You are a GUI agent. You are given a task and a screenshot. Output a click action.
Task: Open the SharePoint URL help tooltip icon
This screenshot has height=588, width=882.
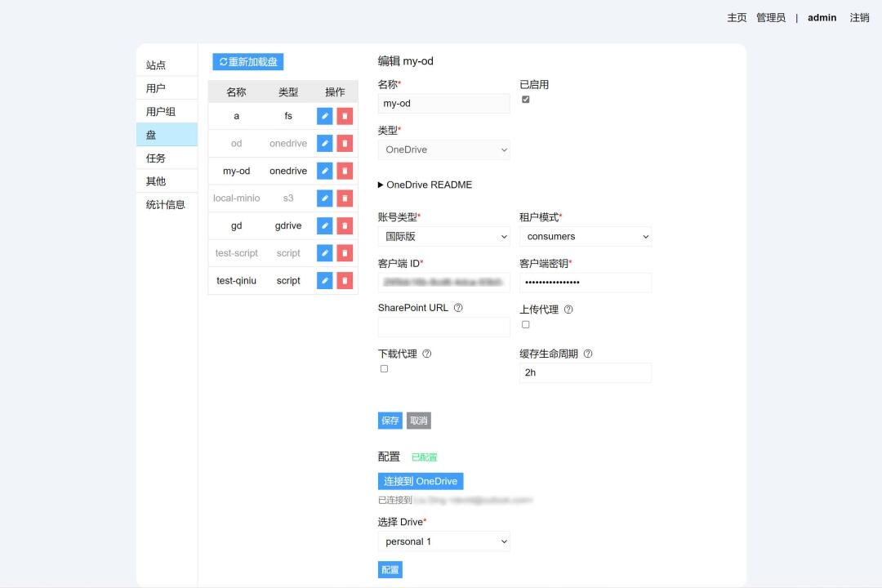click(x=459, y=308)
